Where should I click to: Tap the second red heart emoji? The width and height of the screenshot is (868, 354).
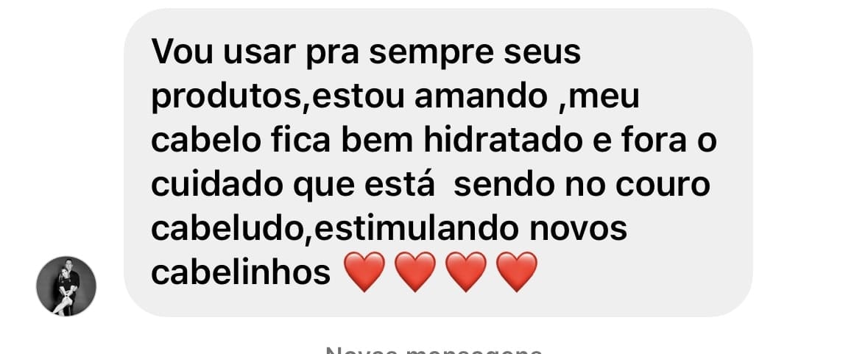(415, 272)
